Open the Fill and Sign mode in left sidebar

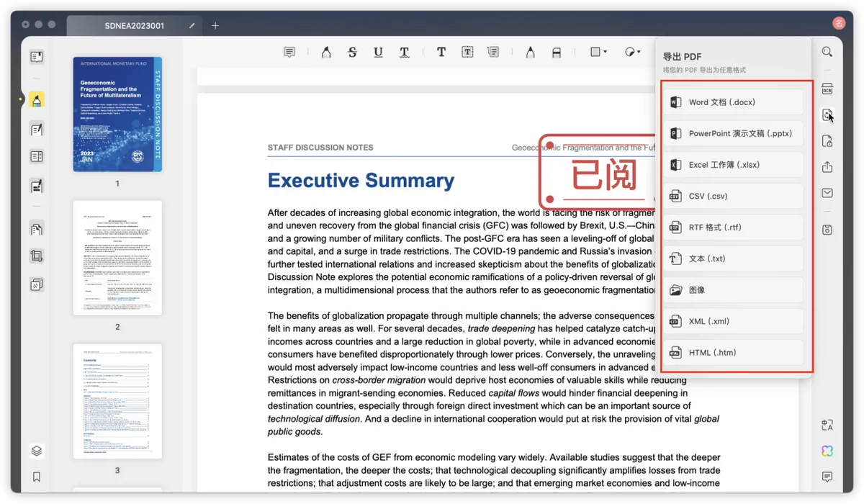(37, 186)
